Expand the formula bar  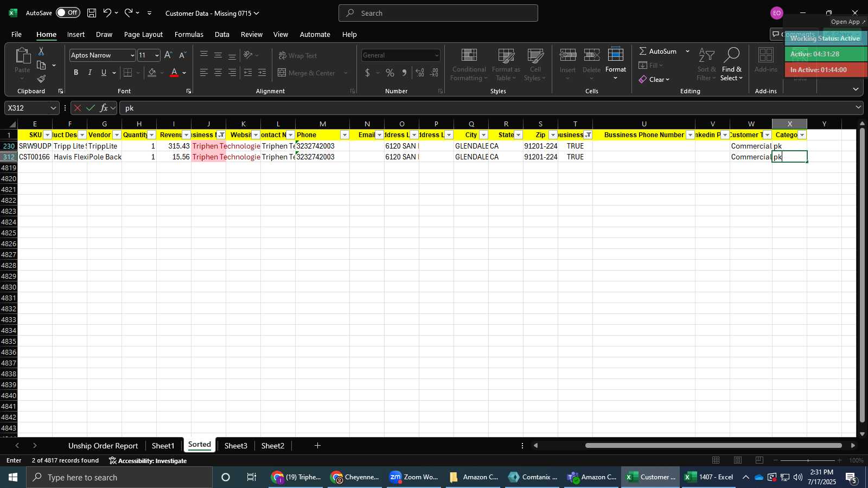point(858,107)
